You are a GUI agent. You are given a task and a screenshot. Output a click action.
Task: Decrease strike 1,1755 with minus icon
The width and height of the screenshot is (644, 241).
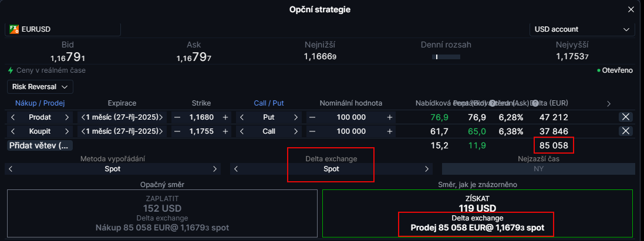pyautogui.click(x=177, y=131)
